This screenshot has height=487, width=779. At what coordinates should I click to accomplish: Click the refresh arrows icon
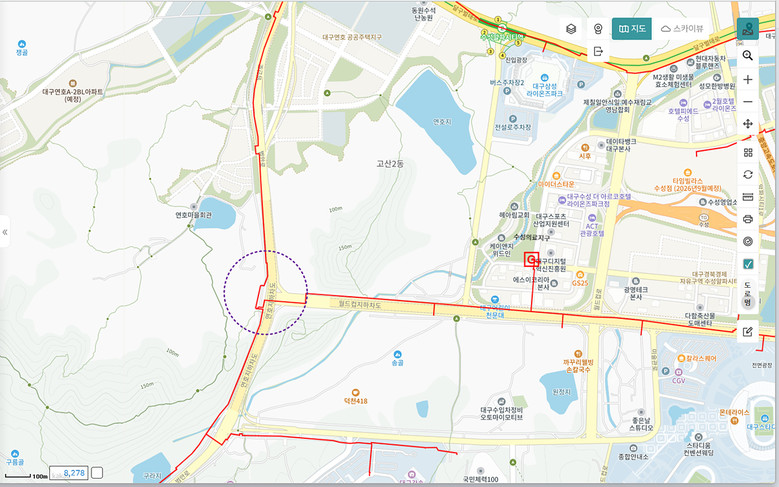[x=747, y=174]
